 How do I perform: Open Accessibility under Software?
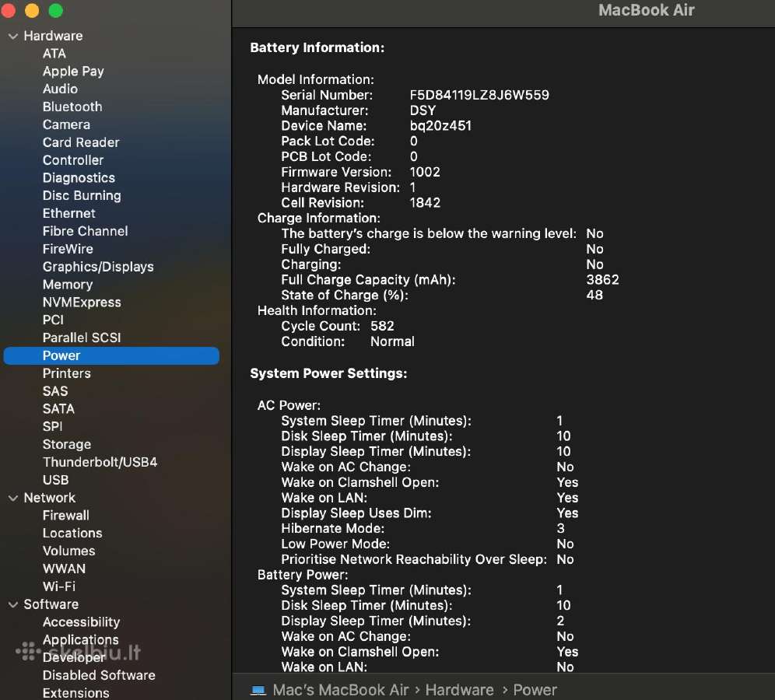[x=82, y=622]
